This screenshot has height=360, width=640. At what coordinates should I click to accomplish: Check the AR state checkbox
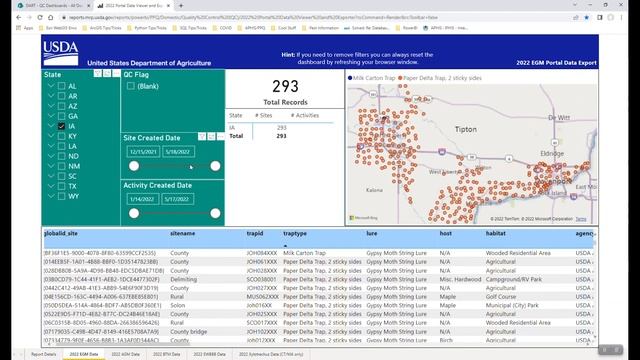coord(61,96)
